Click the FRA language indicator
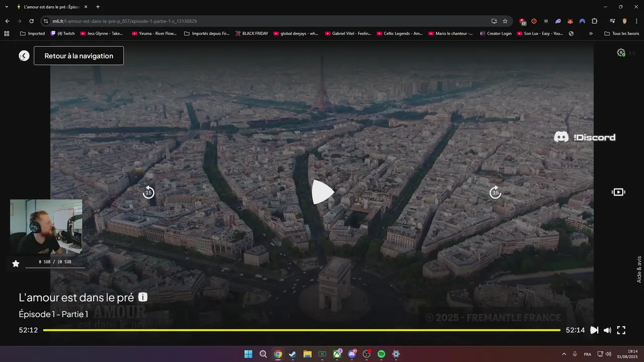This screenshot has width=644, height=362. pyautogui.click(x=588, y=354)
